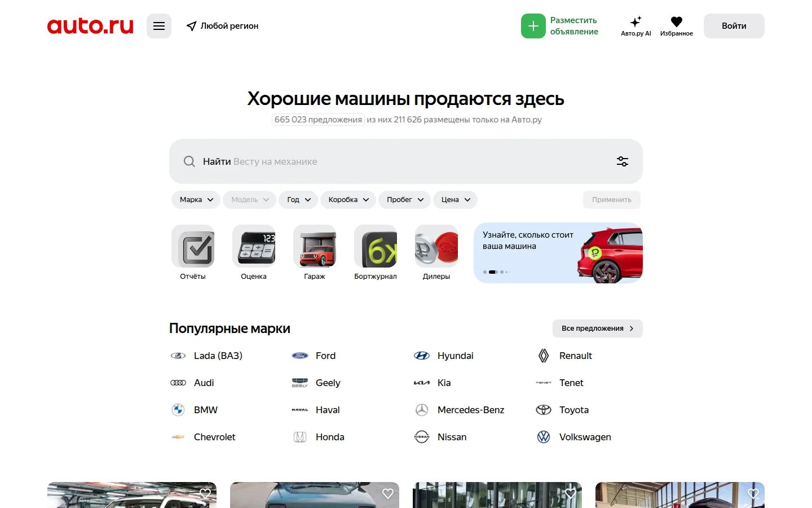
Task: Click the BMW logo icon
Action: [178, 410]
